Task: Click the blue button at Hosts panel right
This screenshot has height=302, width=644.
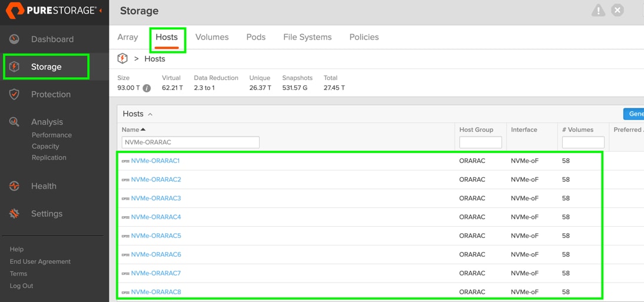Action: [634, 114]
